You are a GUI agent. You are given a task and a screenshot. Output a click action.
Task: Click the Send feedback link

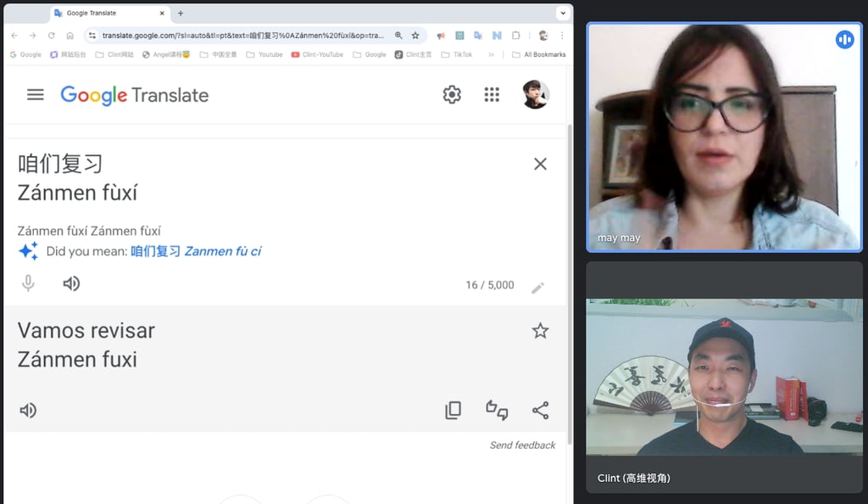pyautogui.click(x=522, y=445)
